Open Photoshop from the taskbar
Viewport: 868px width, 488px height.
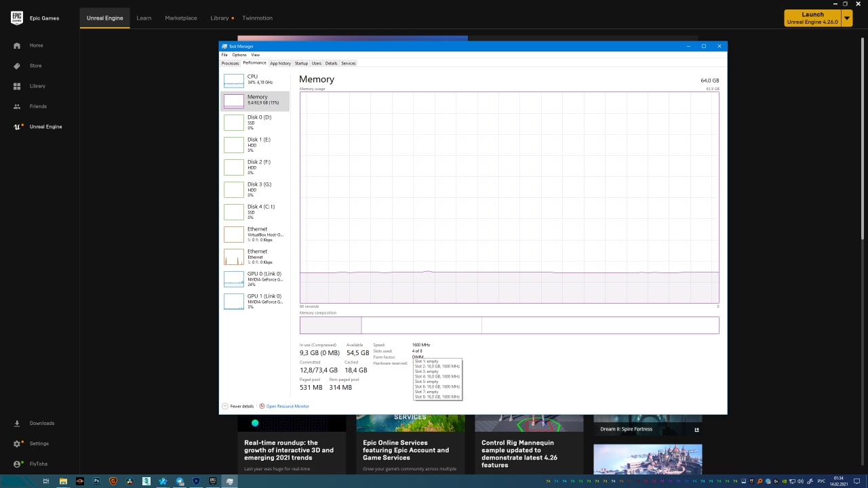(x=96, y=481)
